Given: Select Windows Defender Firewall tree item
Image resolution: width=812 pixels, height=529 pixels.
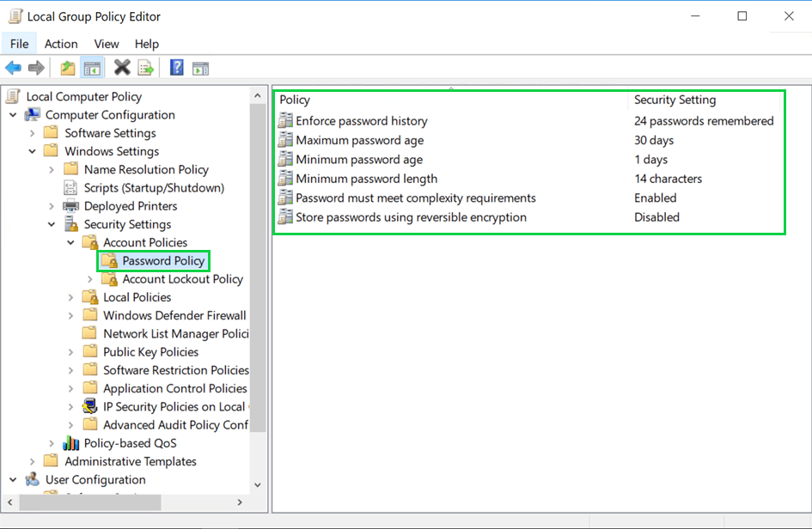Looking at the screenshot, I should [174, 315].
